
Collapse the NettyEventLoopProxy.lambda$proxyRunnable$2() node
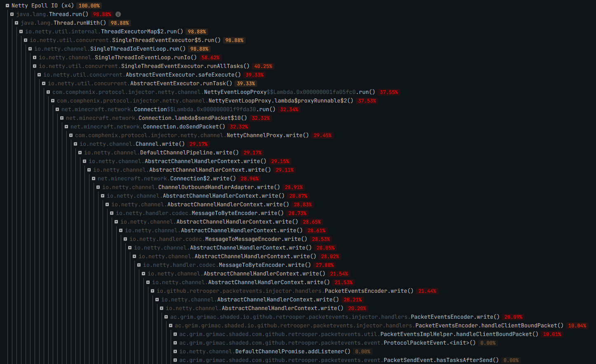point(53,101)
